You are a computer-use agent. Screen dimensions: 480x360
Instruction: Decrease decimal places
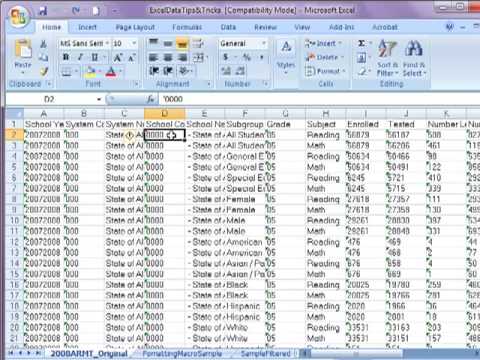pyautogui.click(x=241, y=71)
